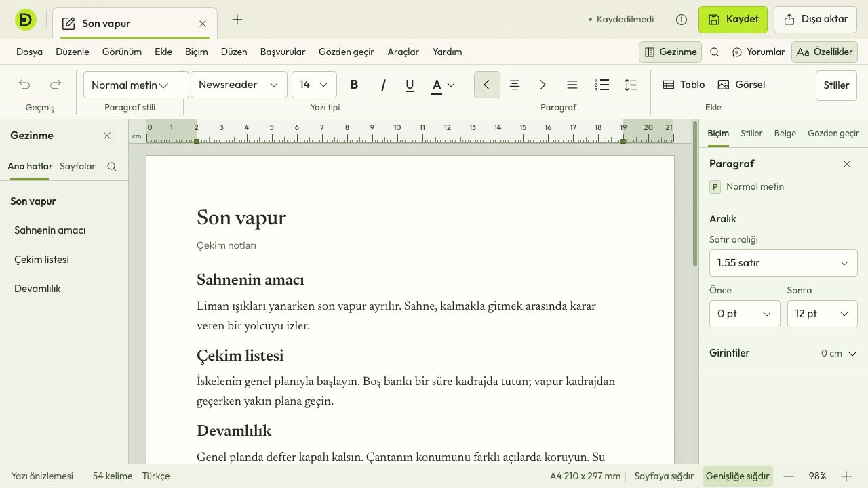This screenshot has width=868, height=488.
Task: Center align the paragraph
Action: point(515,85)
